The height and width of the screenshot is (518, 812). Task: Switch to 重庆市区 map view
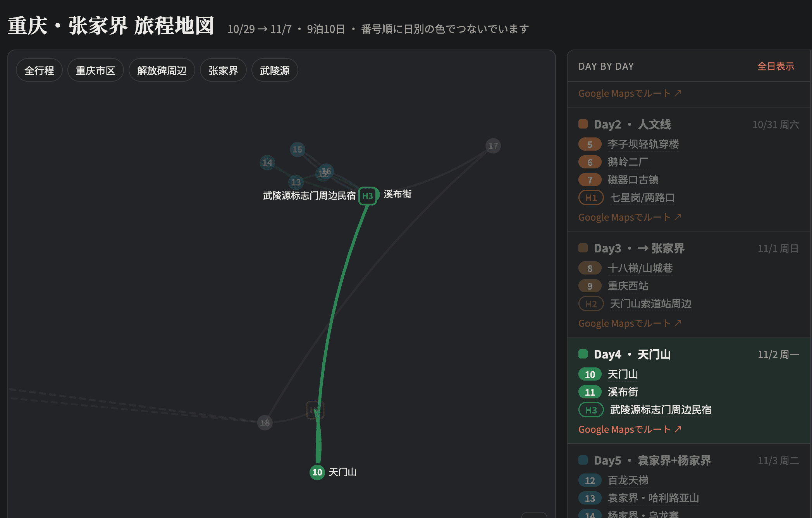click(96, 70)
